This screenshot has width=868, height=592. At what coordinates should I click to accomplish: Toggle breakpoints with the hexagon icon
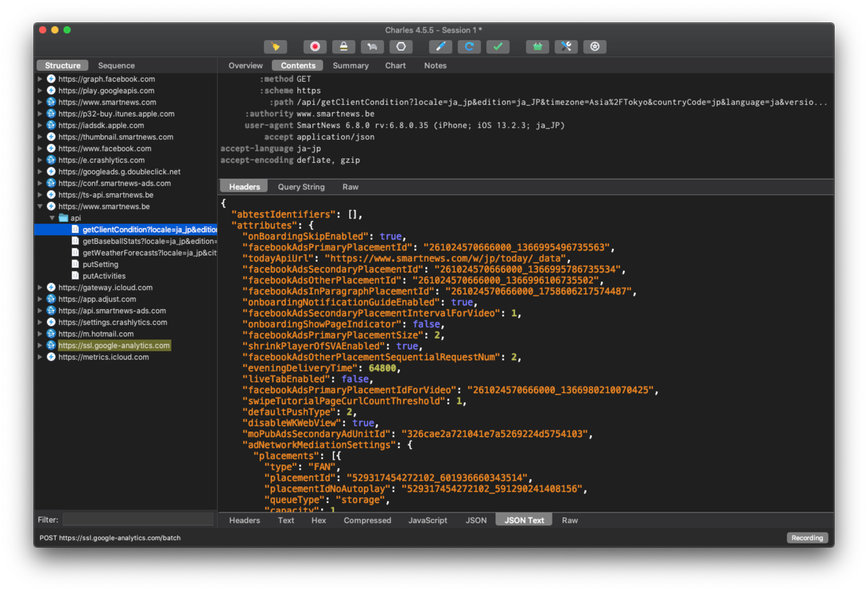click(401, 46)
